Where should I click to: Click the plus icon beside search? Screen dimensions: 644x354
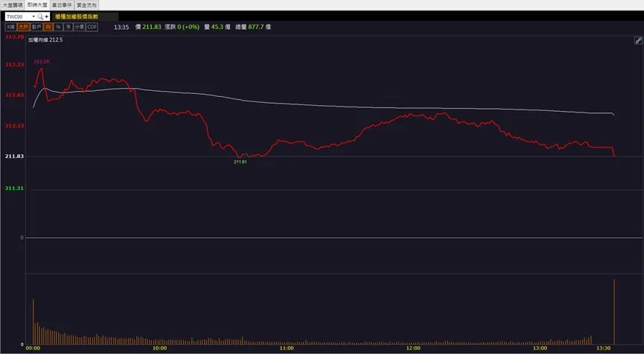tap(47, 17)
